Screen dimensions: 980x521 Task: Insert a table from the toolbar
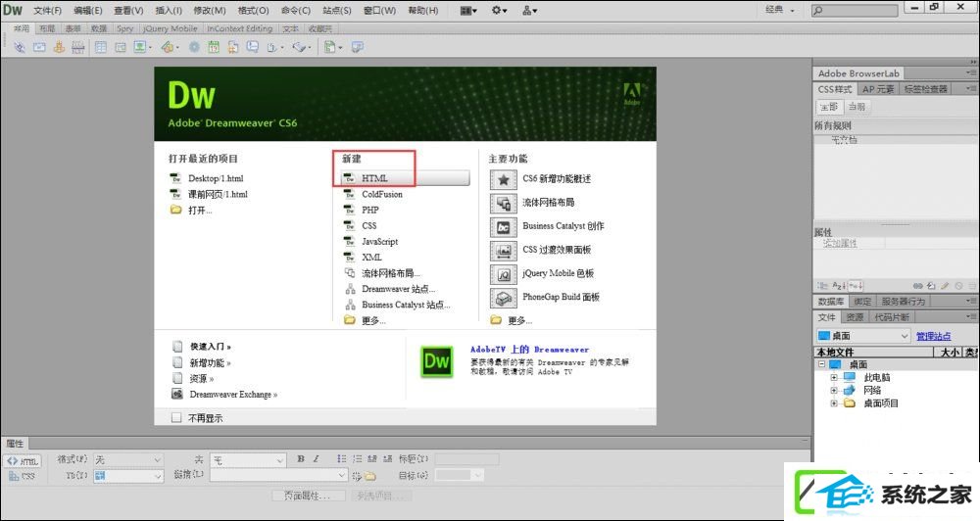point(100,47)
